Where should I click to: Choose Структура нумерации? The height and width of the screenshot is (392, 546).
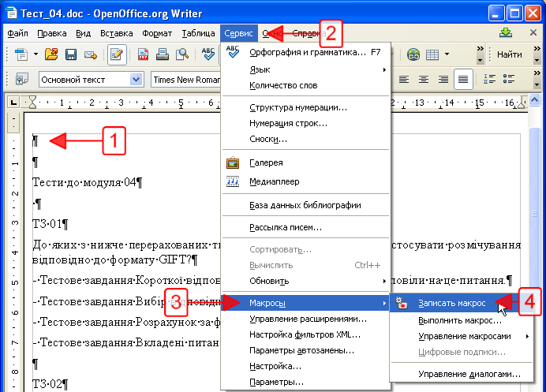[305, 107]
